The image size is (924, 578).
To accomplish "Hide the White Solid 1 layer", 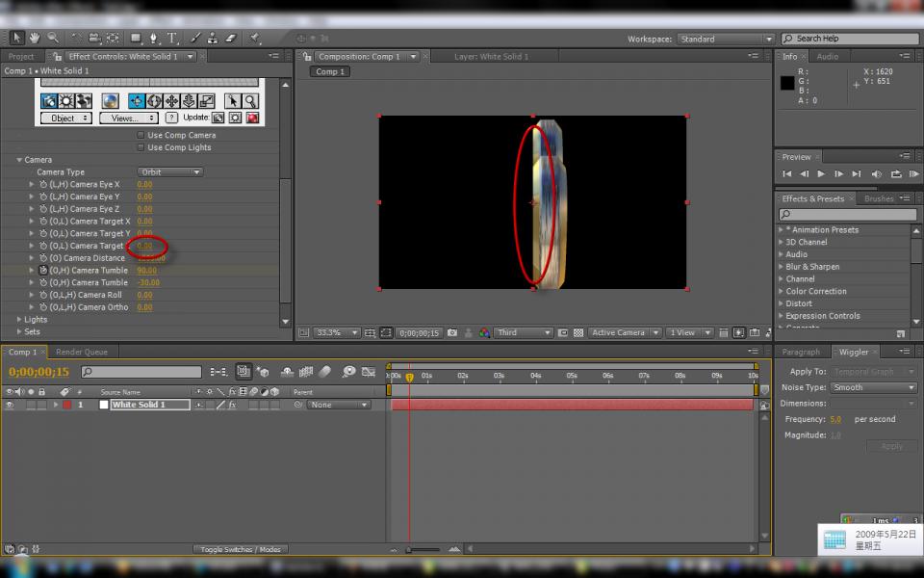I will [10, 406].
